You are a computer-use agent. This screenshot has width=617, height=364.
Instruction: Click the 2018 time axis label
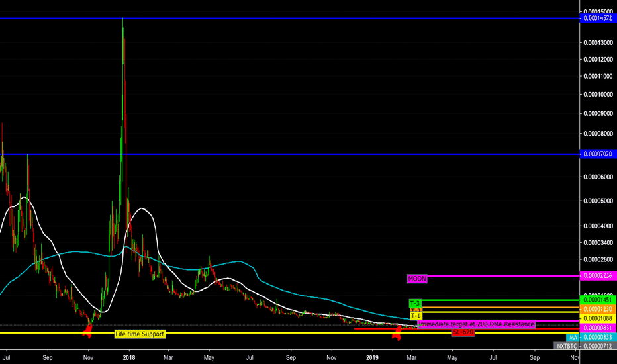pos(128,357)
